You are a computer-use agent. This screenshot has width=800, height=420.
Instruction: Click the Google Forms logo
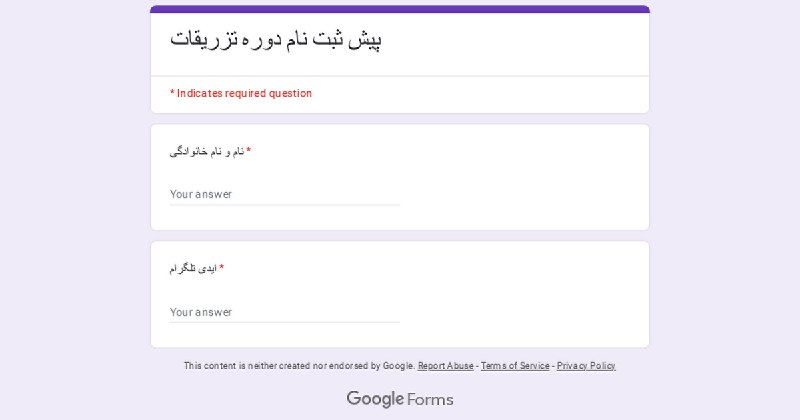coord(400,399)
